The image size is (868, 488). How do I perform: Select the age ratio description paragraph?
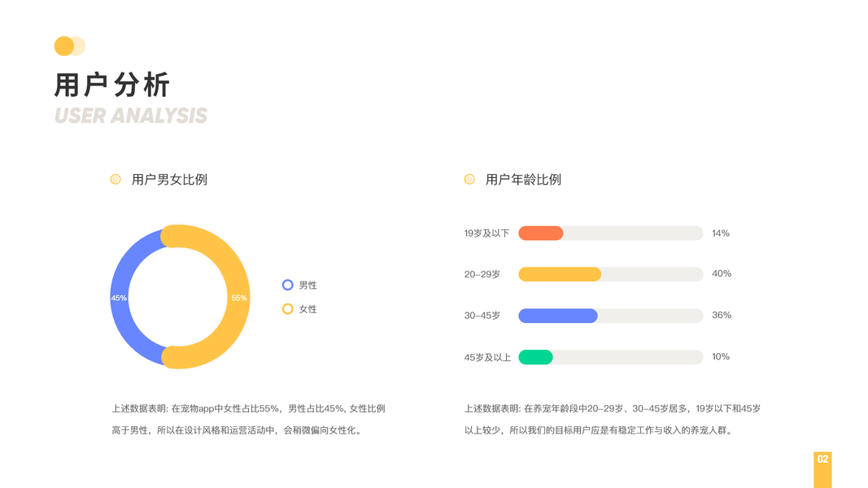click(x=613, y=419)
